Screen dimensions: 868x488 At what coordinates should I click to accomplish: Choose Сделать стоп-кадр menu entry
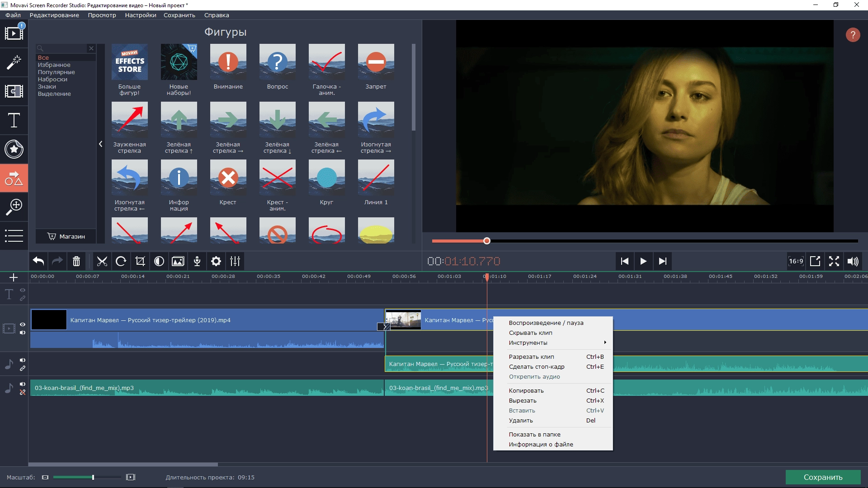[553, 366]
